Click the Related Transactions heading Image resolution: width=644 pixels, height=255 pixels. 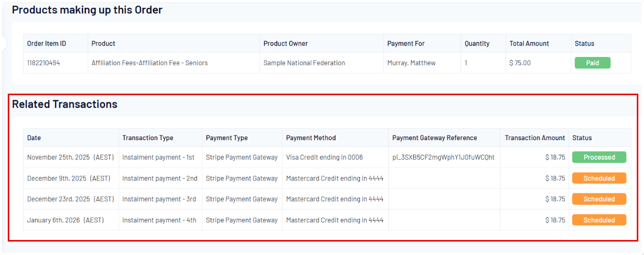pyautogui.click(x=65, y=104)
